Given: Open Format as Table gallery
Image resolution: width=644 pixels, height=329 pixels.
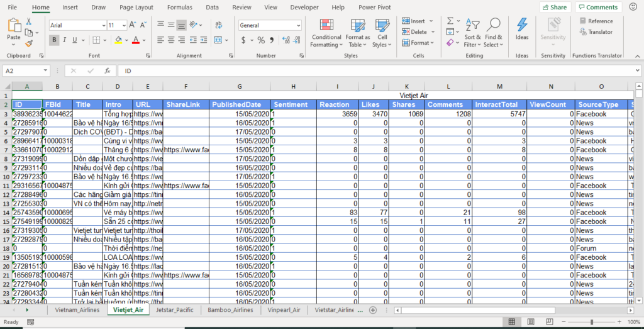Looking at the screenshot, I should tap(357, 33).
